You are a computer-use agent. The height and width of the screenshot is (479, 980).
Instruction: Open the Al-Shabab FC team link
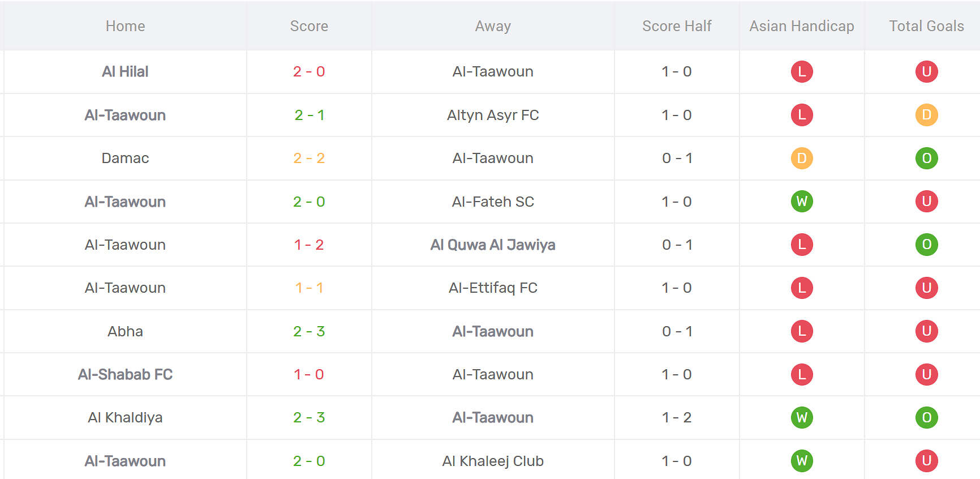(125, 374)
